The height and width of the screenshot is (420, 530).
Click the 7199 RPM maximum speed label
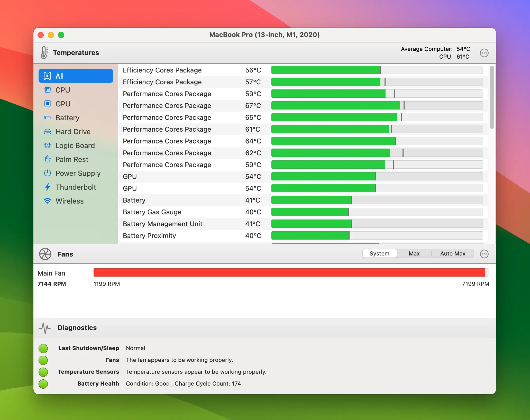476,284
